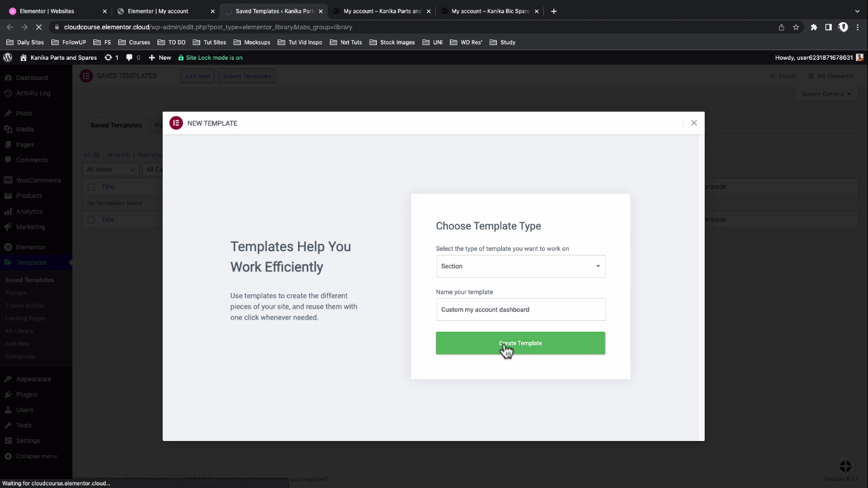Switch to the Elementor | My account tab
This screenshot has width=868, height=488.
coord(166,11)
